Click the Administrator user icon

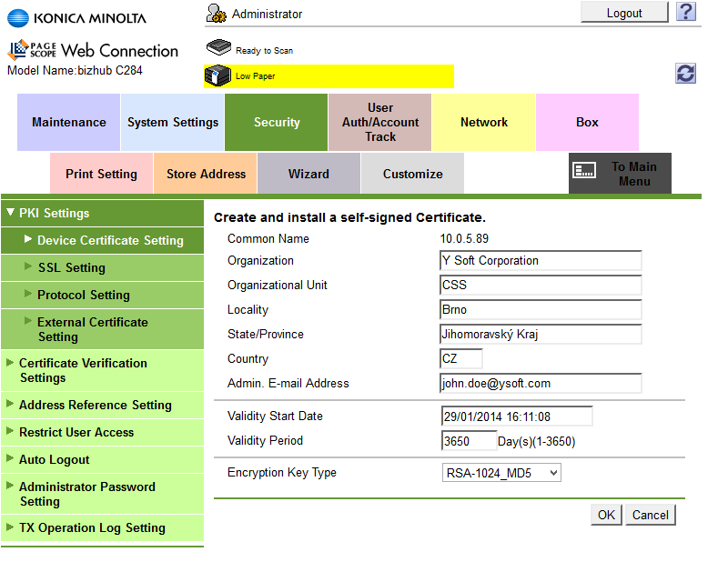click(217, 13)
